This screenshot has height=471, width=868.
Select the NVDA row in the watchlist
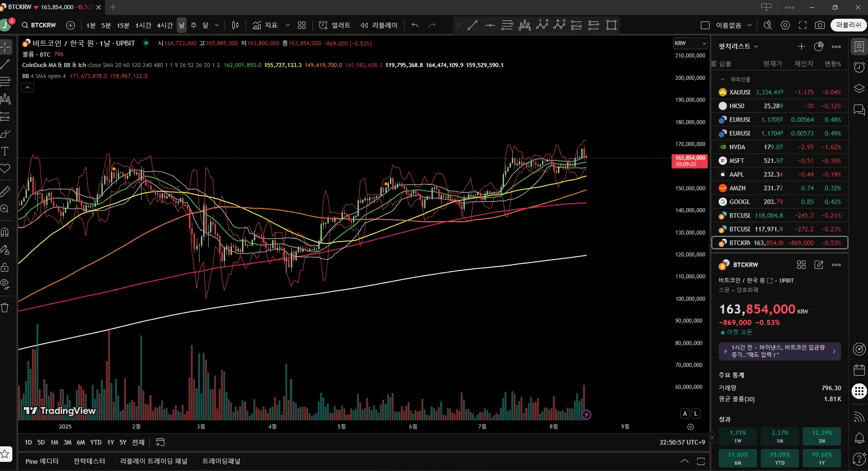780,147
